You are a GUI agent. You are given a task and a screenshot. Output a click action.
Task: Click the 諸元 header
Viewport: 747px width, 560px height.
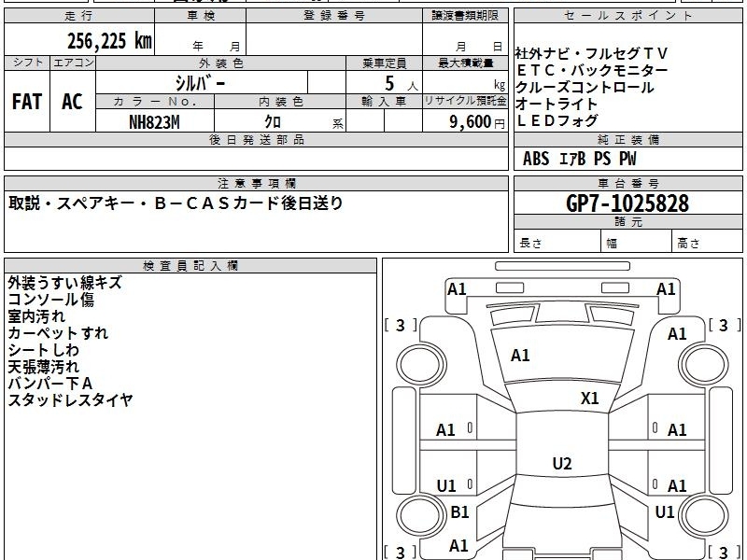(627, 222)
